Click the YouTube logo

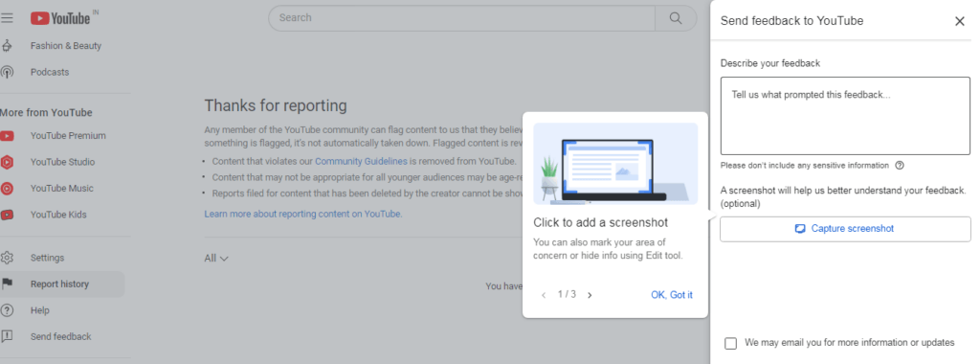[x=60, y=18]
